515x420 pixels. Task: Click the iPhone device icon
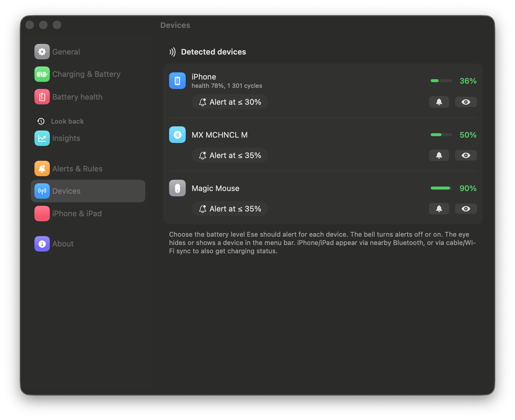click(x=177, y=81)
